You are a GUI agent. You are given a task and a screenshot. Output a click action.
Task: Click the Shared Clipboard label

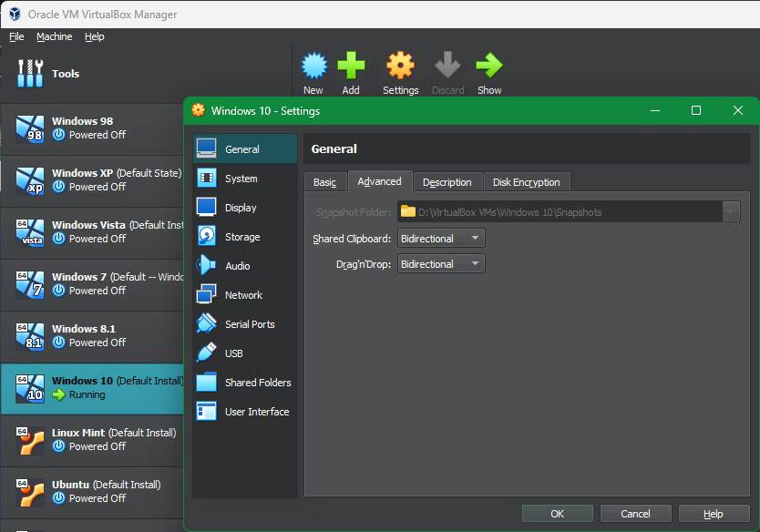[352, 239]
